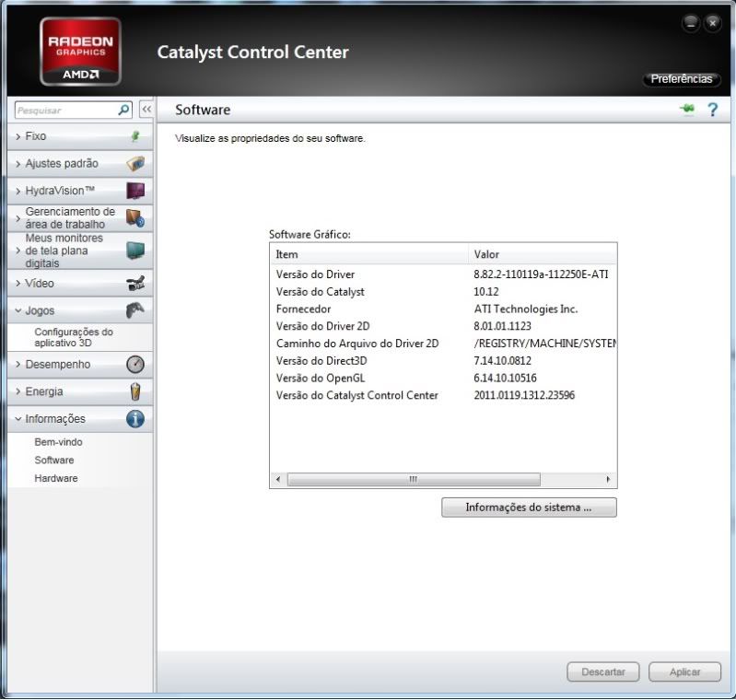Select the Versão do OpenGL row

[x=444, y=378]
